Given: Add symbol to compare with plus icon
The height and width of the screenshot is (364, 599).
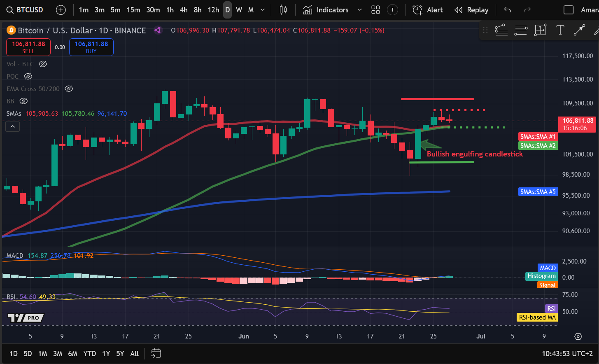Looking at the screenshot, I should pyautogui.click(x=61, y=10).
